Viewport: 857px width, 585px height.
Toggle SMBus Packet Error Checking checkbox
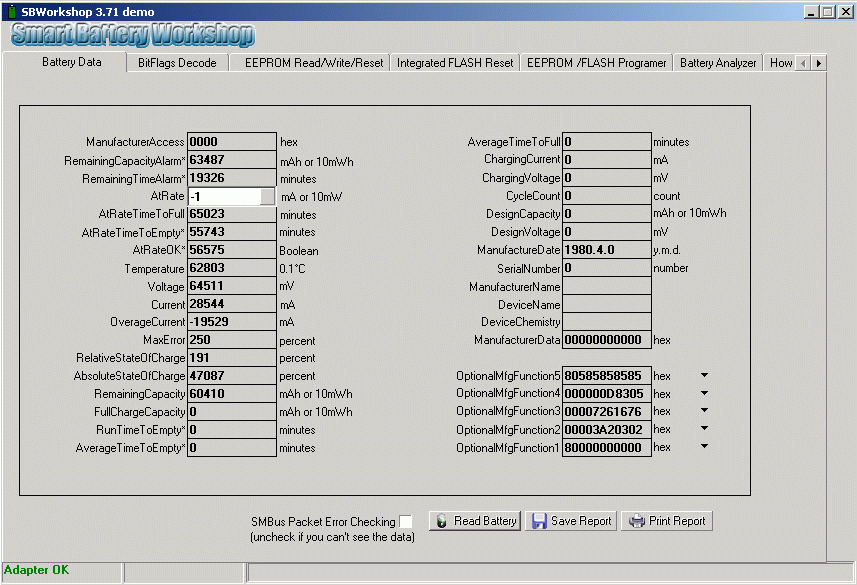[406, 522]
